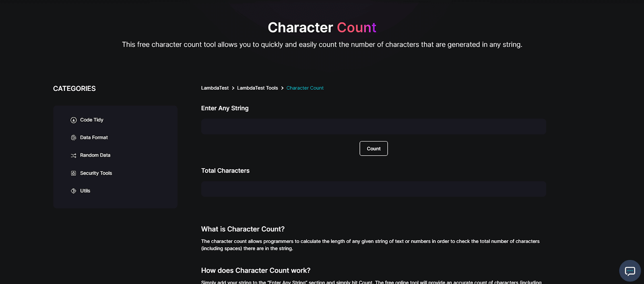644x284 pixels.
Task: Click the Utils label in the sidebar
Action: [x=85, y=191]
